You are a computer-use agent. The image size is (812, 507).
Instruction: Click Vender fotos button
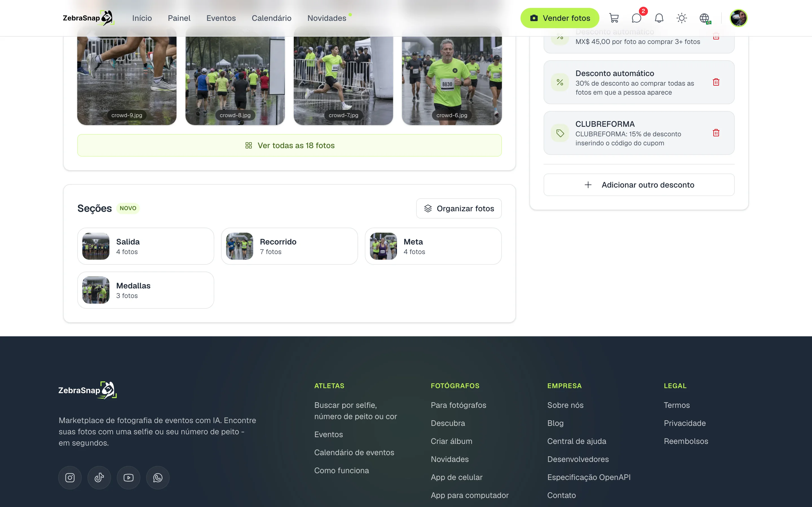(560, 18)
